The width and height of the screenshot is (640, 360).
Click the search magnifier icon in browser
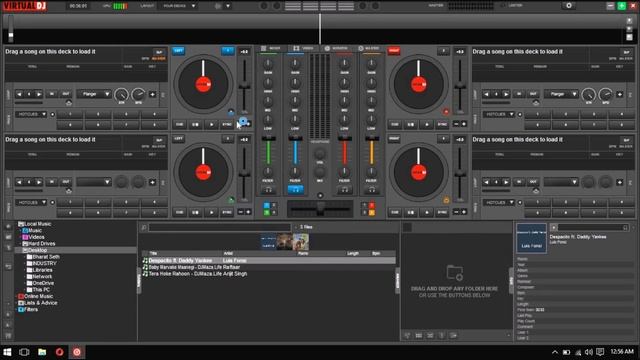tap(144, 228)
